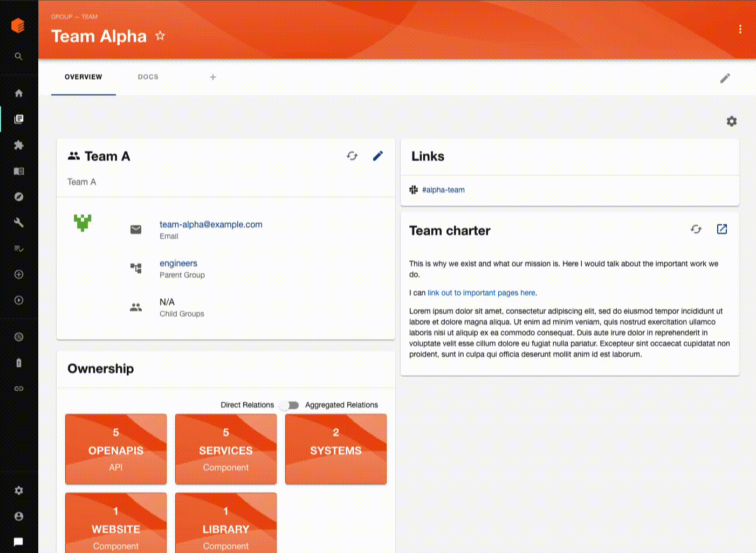The width and height of the screenshot is (756, 553).
Task: Open the clock icon in the sidebar
Action: coord(19,337)
